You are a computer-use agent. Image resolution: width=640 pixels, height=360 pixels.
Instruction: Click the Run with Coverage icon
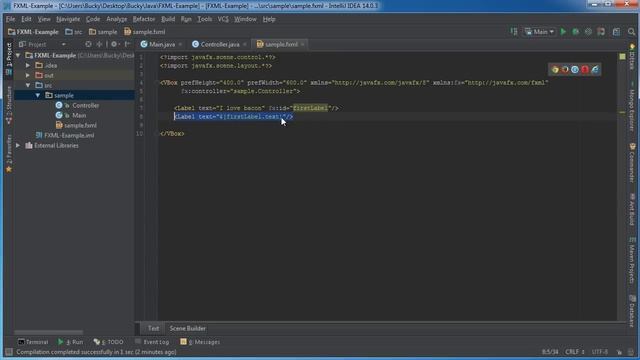click(x=588, y=31)
